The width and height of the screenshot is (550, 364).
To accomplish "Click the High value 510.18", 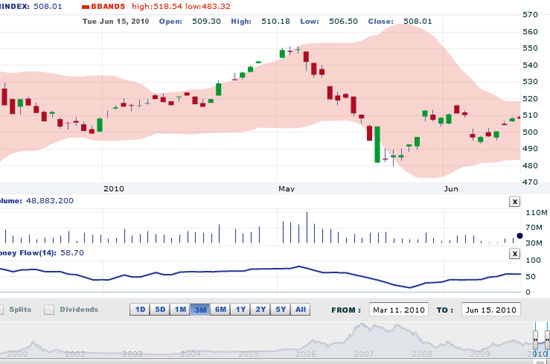I will click(276, 21).
